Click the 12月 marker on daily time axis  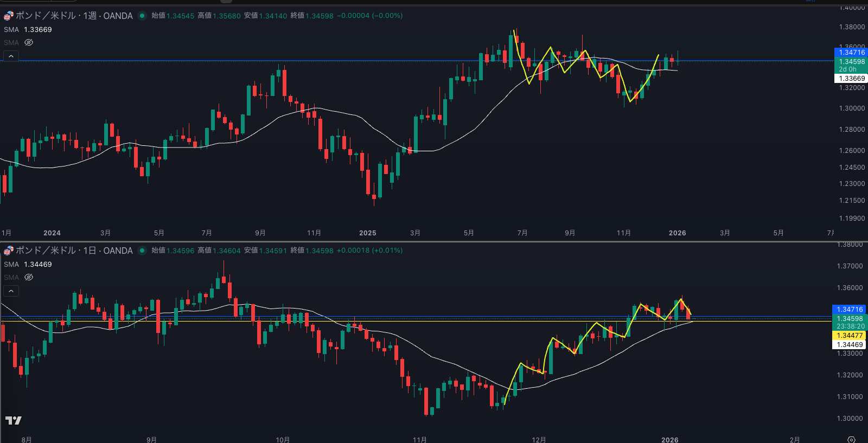539,439
